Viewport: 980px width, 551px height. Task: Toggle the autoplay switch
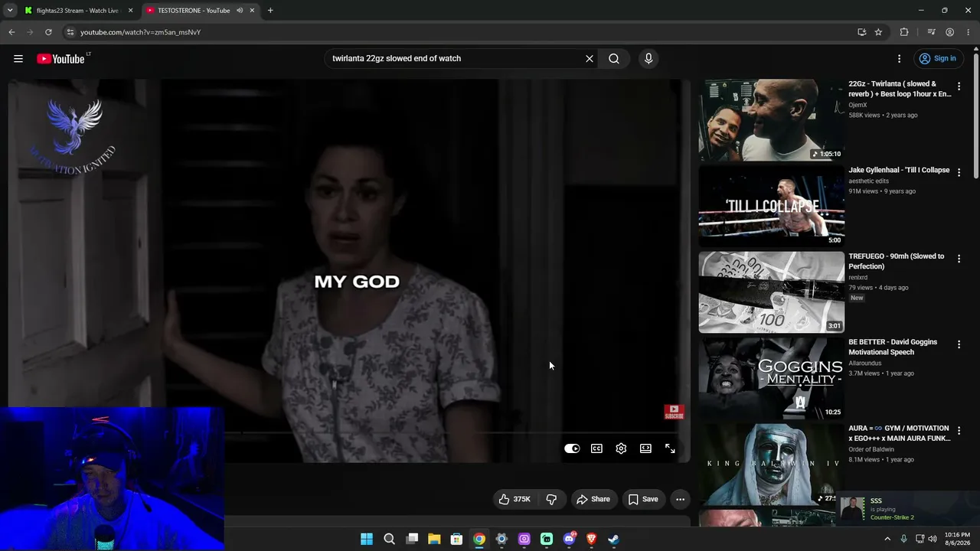pyautogui.click(x=572, y=448)
